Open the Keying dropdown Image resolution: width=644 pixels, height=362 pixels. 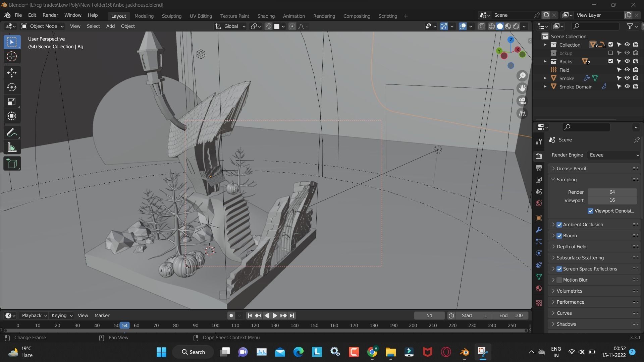pos(62,315)
